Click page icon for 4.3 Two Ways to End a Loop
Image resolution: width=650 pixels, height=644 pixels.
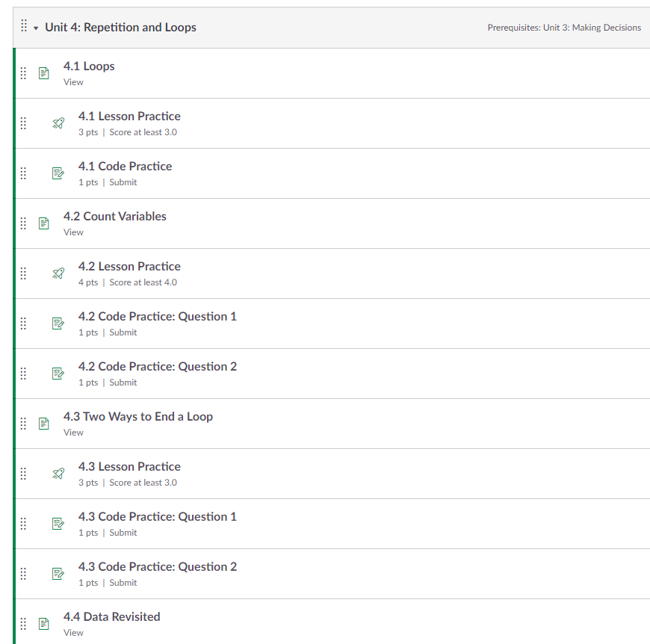point(44,424)
